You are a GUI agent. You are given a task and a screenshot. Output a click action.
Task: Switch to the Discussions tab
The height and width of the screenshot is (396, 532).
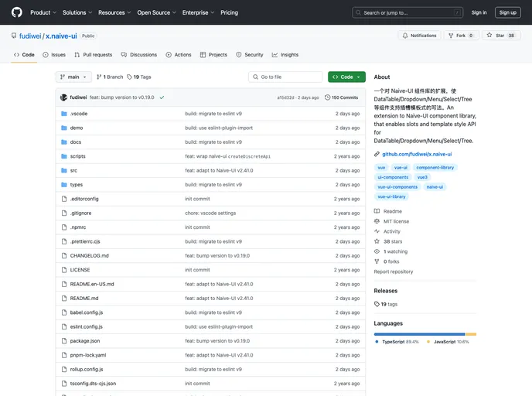pos(139,55)
